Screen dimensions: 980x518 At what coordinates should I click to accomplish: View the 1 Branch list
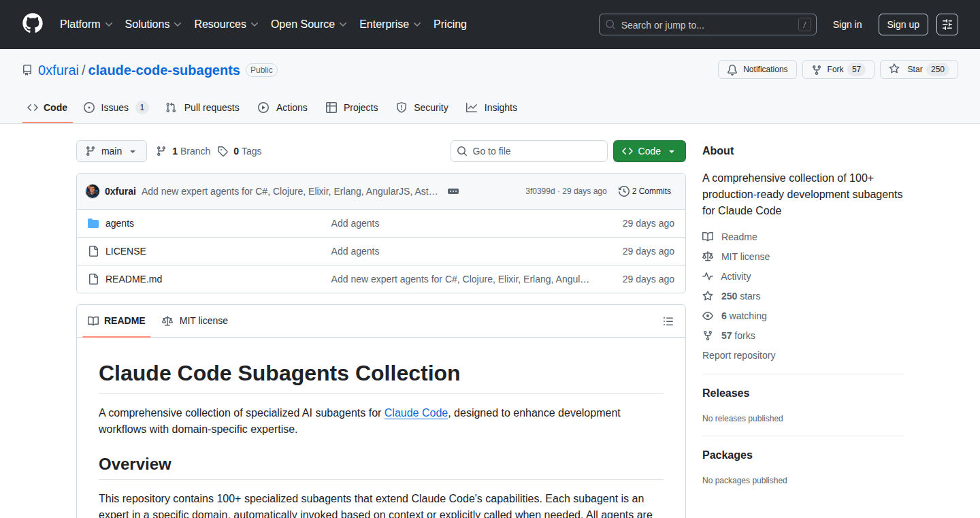(x=184, y=151)
